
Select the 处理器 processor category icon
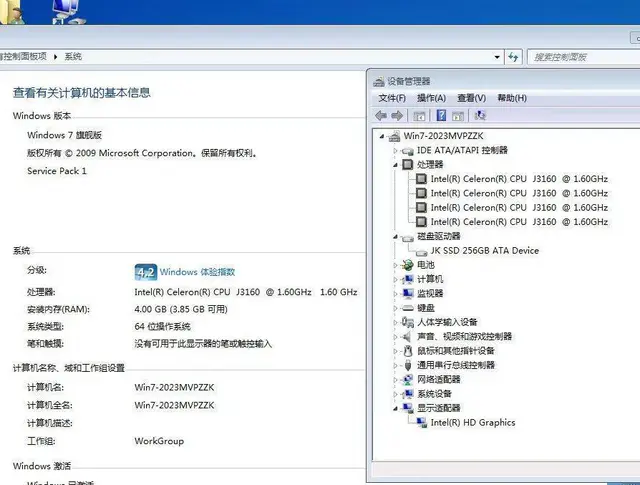407,165
